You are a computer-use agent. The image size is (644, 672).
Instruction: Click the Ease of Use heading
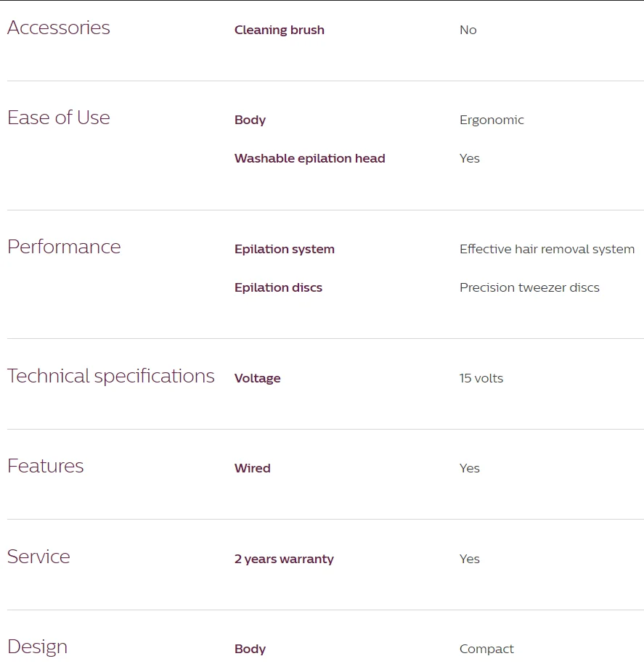pos(59,118)
